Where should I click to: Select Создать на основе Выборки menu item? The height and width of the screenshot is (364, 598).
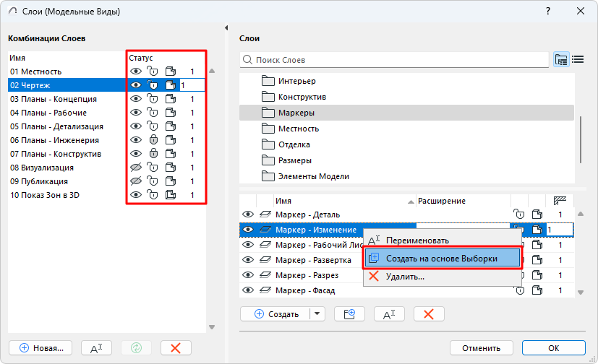441,259
